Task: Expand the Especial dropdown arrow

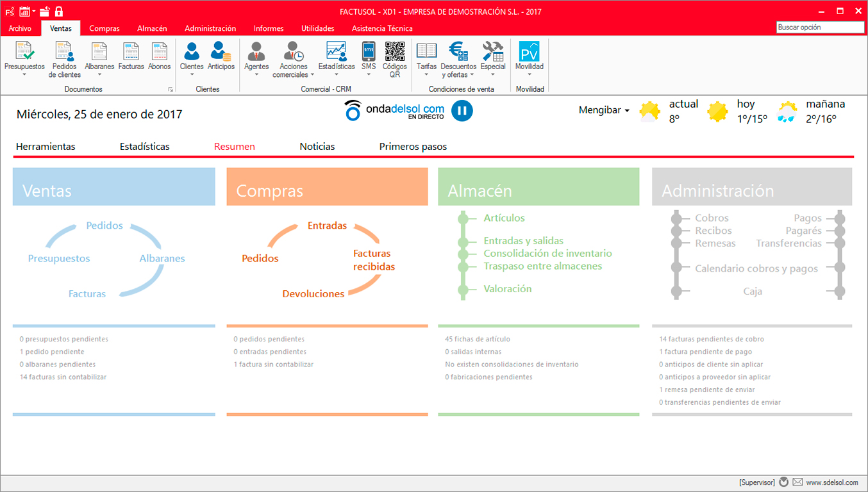Action: 493,75
